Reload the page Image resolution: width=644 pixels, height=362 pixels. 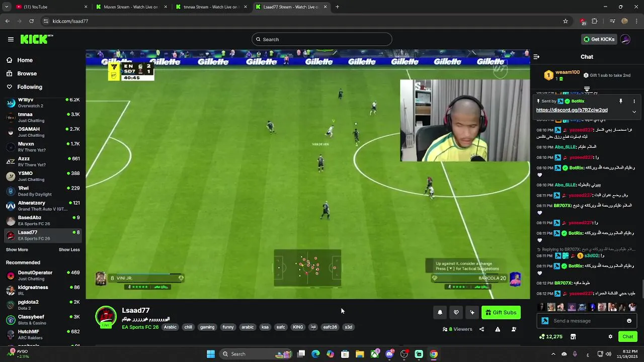click(31, 21)
